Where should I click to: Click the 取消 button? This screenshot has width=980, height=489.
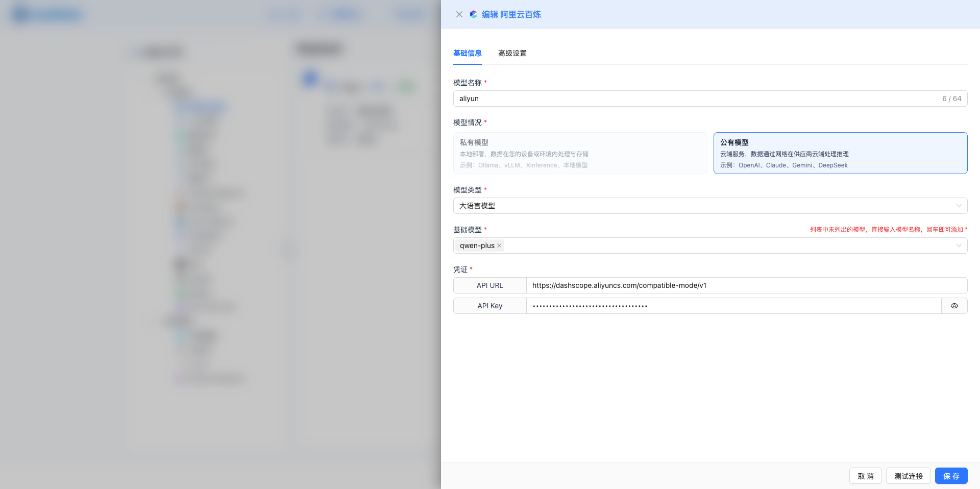(865, 476)
